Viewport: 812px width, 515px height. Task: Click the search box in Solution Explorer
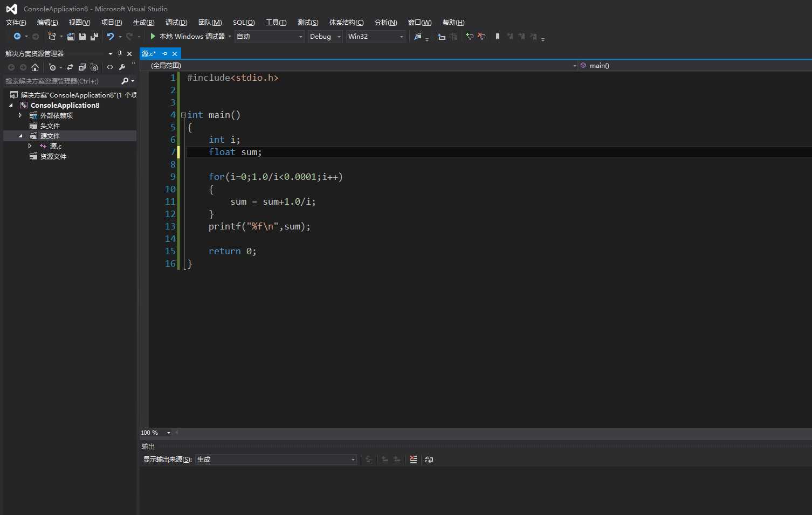coord(62,81)
